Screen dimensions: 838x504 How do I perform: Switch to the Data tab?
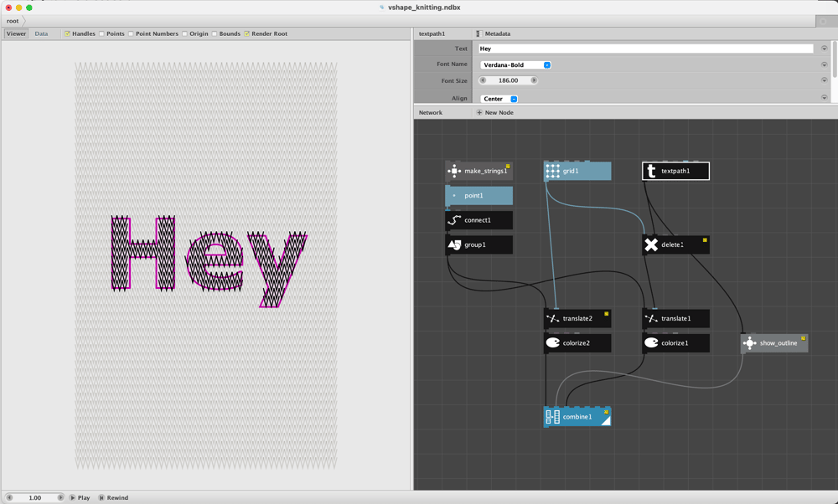coord(41,33)
